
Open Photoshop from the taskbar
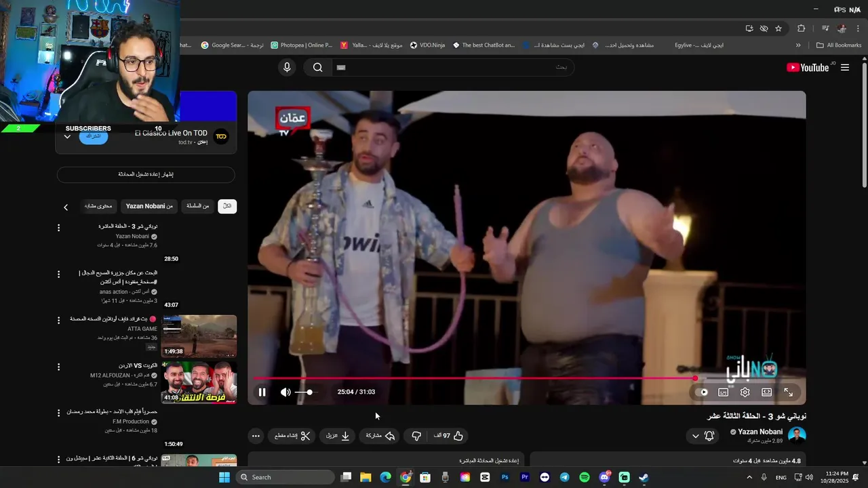(505, 477)
